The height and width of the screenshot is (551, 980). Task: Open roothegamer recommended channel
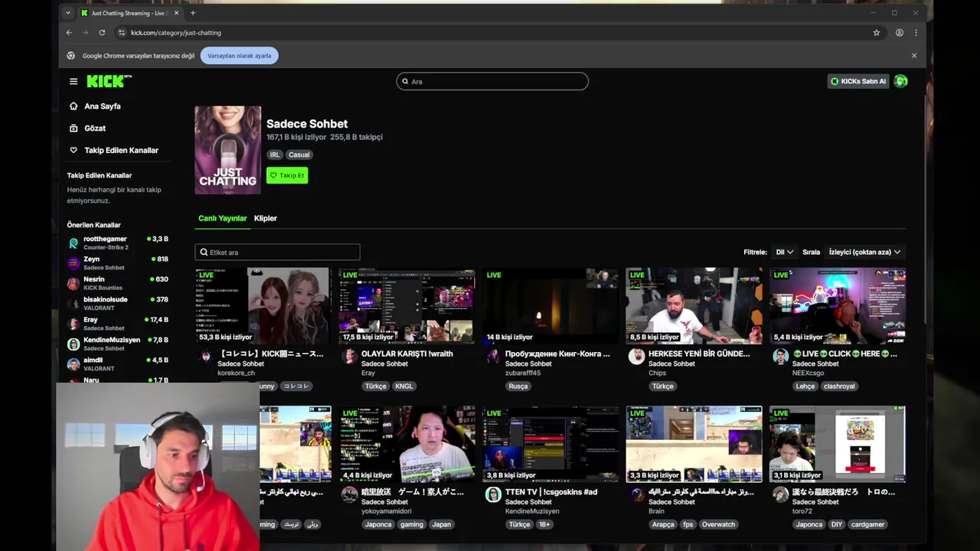[x=118, y=243]
